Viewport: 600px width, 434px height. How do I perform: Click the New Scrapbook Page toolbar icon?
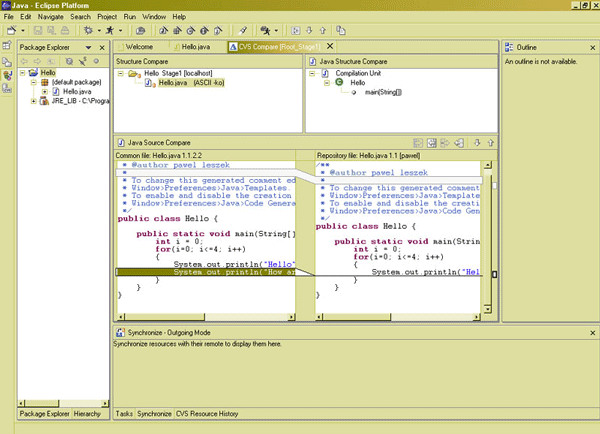coord(218,31)
